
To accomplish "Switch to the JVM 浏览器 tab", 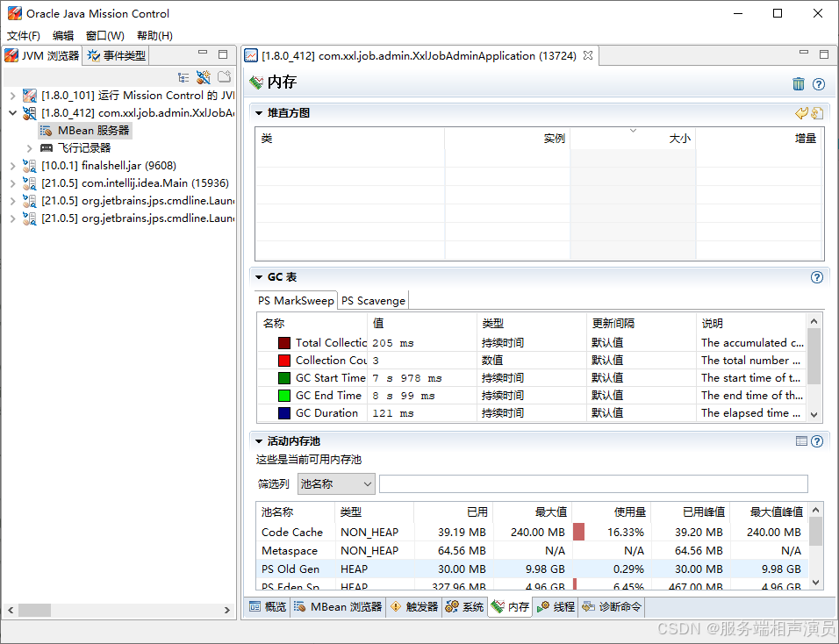I will [x=43, y=55].
